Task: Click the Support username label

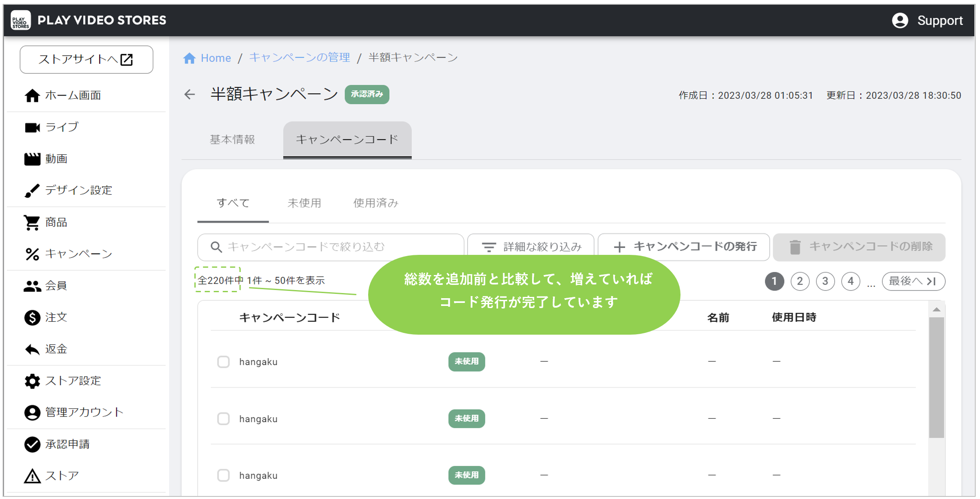Action: [x=940, y=20]
